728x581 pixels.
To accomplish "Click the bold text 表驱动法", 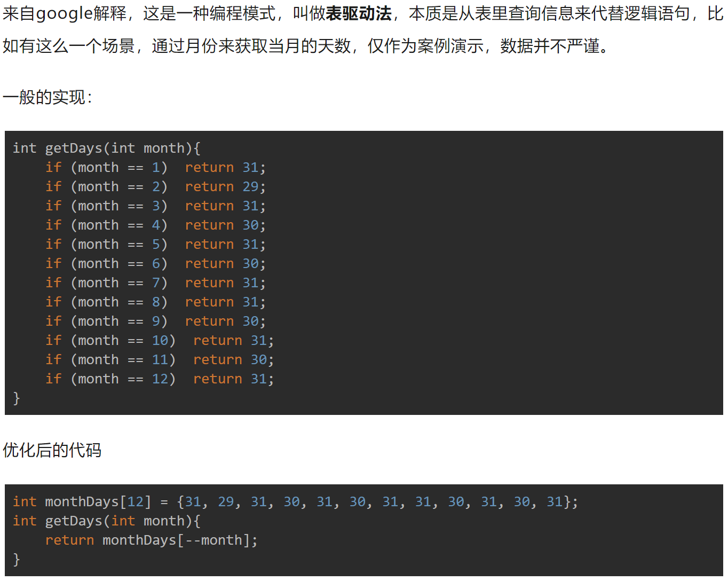I will point(359,14).
